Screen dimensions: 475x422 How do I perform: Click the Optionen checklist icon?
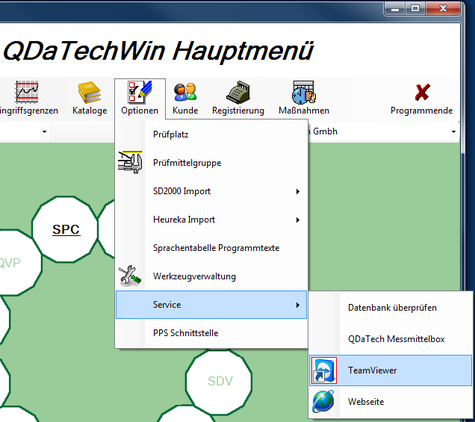[140, 91]
